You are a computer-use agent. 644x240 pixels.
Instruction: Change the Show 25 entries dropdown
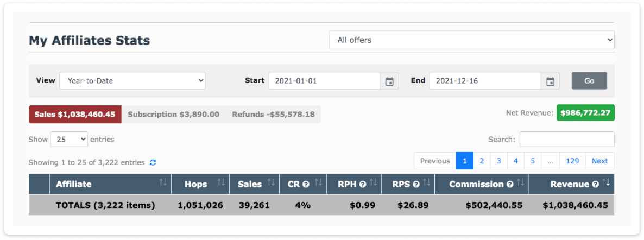click(69, 140)
